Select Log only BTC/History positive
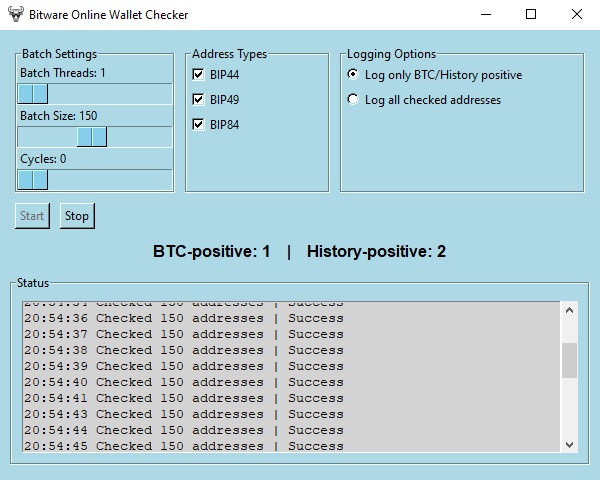Image resolution: width=600 pixels, height=480 pixels. (x=353, y=74)
